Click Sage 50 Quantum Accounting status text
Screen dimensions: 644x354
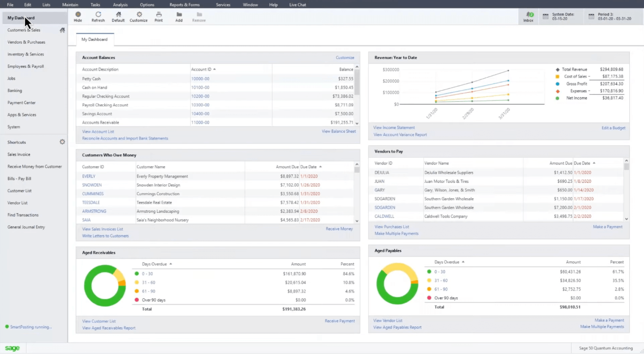pyautogui.click(x=606, y=348)
